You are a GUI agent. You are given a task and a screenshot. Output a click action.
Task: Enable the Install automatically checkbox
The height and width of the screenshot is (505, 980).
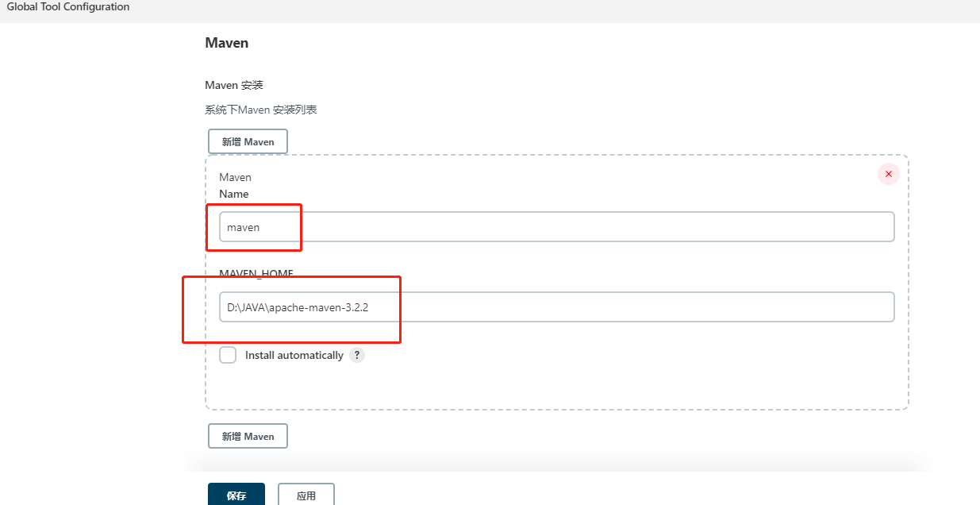coord(228,355)
